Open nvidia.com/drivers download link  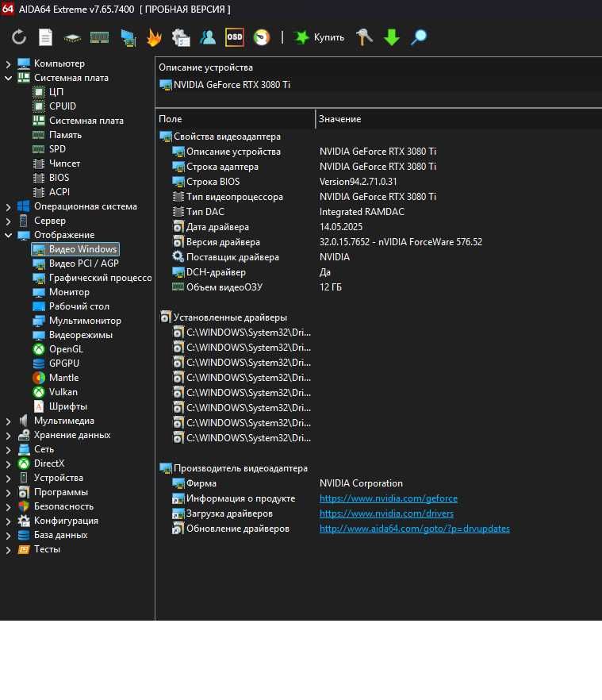[386, 513]
